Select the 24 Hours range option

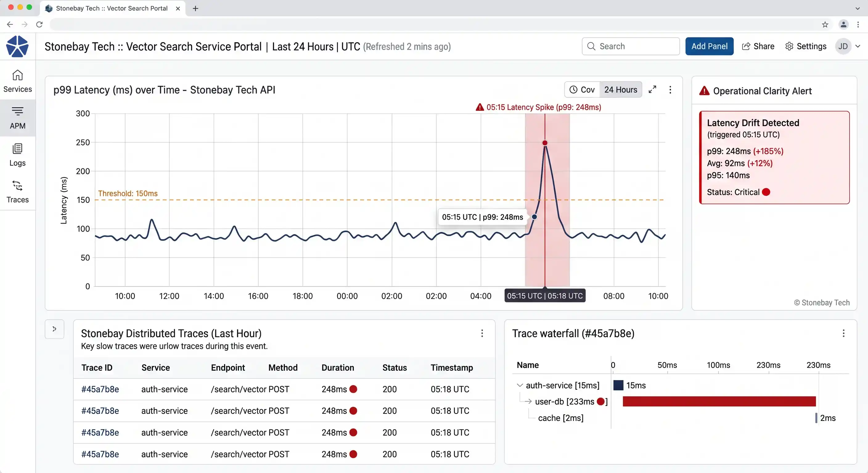click(621, 90)
